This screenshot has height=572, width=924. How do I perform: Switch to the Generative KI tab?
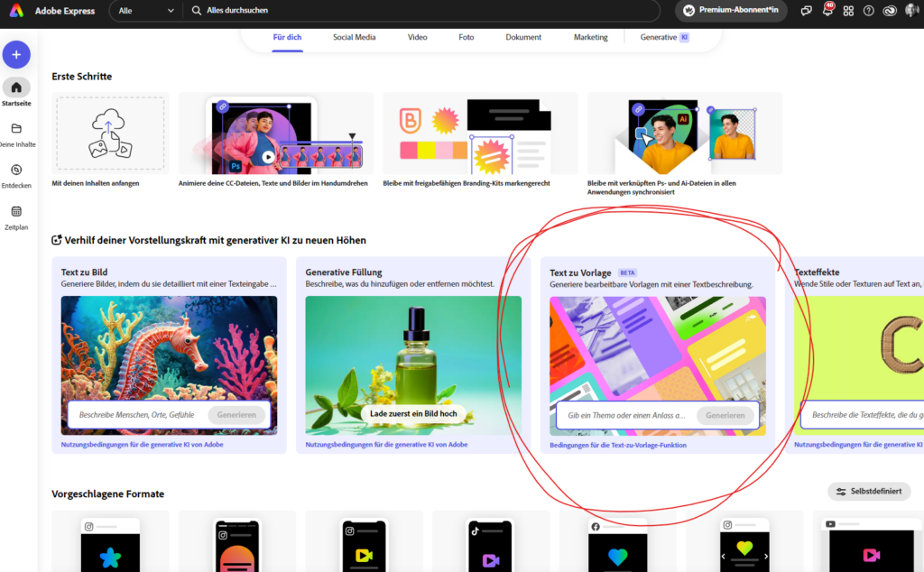[664, 38]
